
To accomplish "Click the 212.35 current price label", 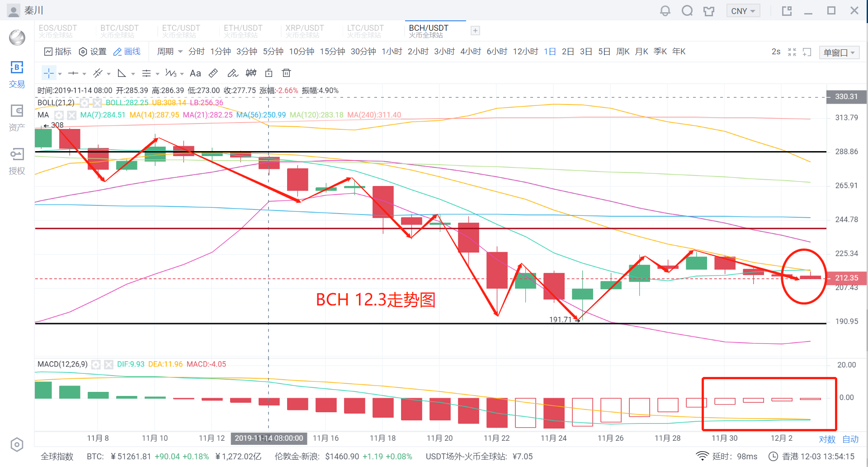I will 846,278.
